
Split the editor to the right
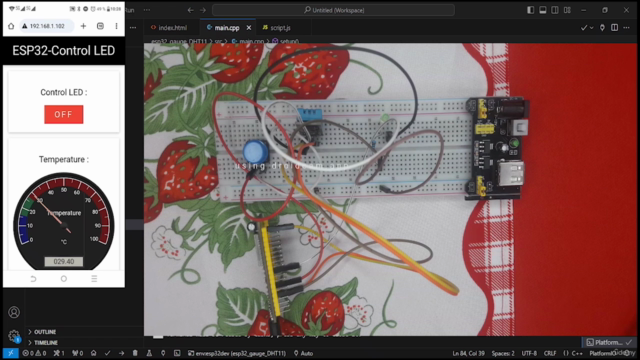[614, 28]
